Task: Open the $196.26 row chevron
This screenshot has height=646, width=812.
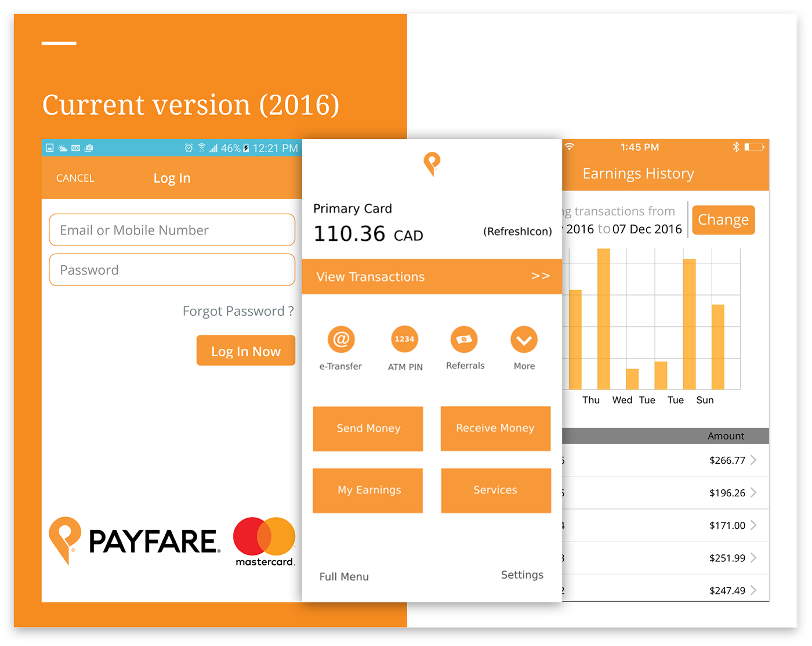Action: point(753,493)
